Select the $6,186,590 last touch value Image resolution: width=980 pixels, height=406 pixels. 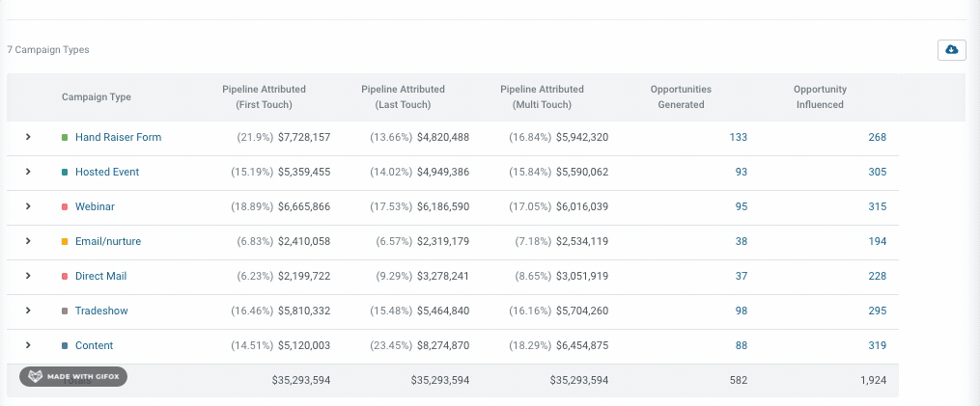tap(443, 206)
